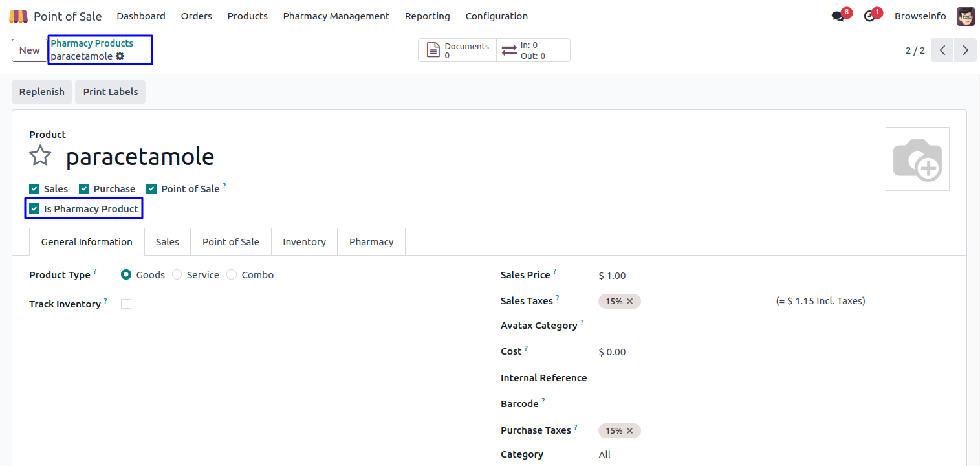The height and width of the screenshot is (466, 980).
Task: Go to the next record arrow
Action: tap(965, 50)
